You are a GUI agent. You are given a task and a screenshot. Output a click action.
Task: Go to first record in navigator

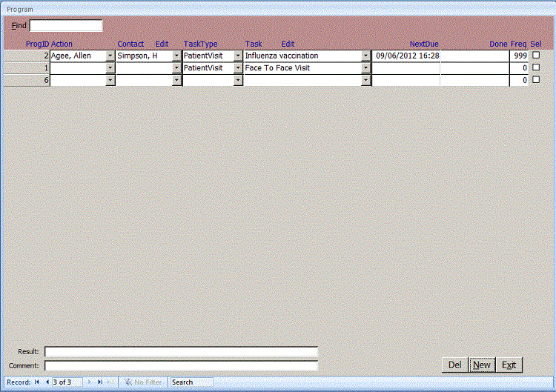pos(37,382)
